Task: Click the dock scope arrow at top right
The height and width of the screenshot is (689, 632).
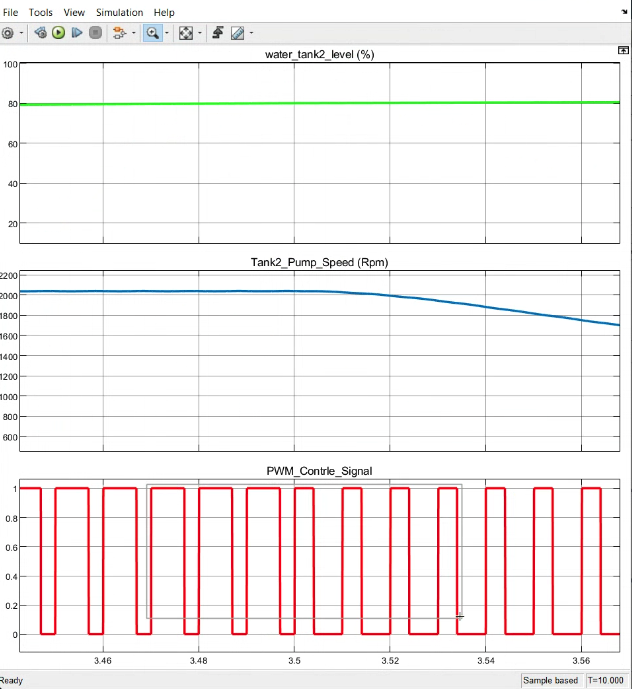Action: [625, 12]
